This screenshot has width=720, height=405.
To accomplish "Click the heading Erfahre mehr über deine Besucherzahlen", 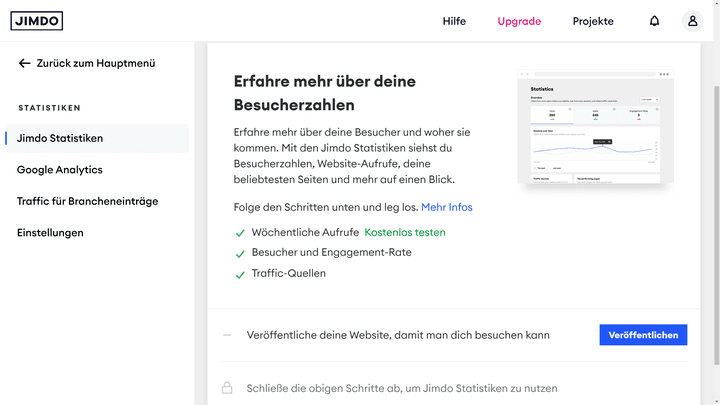I will click(325, 93).
